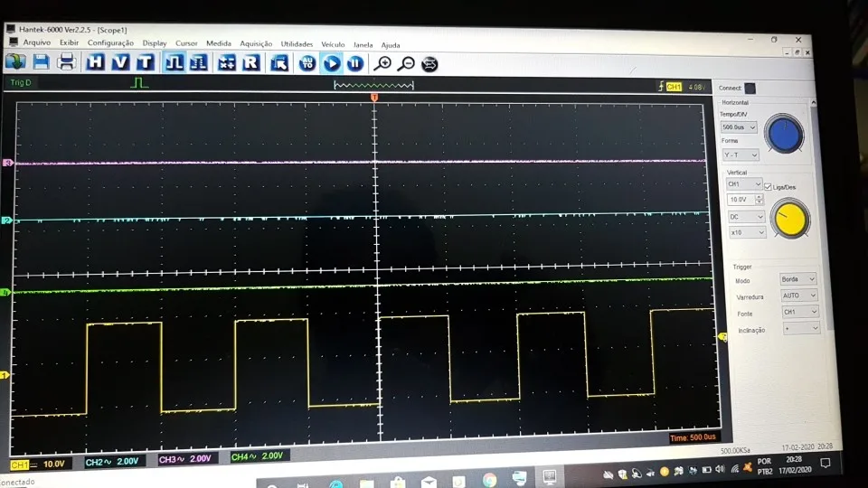The image size is (868, 488).
Task: Click the blue horizontal time knob
Action: (x=784, y=135)
